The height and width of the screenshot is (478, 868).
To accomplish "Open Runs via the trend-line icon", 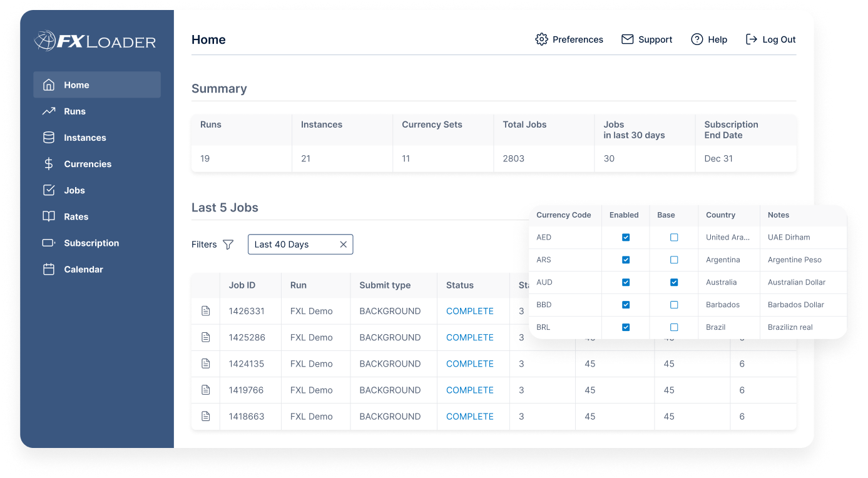I will [49, 111].
